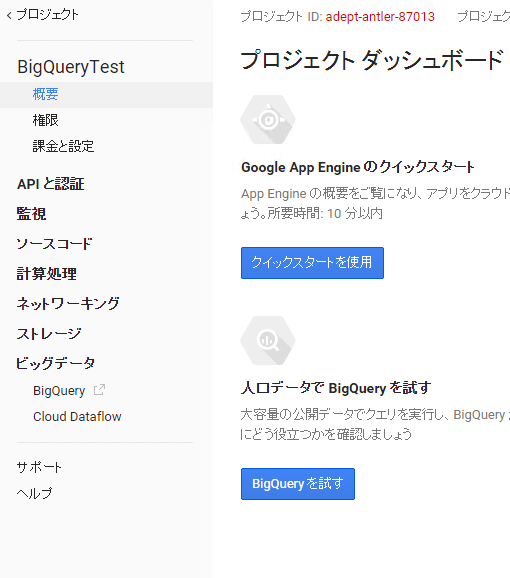The width and height of the screenshot is (510, 578).
Task: Expand the ストレージ section
Action: [x=49, y=334]
